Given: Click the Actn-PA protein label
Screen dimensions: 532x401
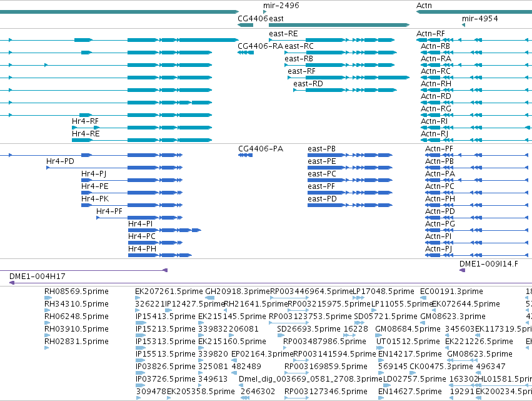Looking at the screenshot, I should click(440, 174).
